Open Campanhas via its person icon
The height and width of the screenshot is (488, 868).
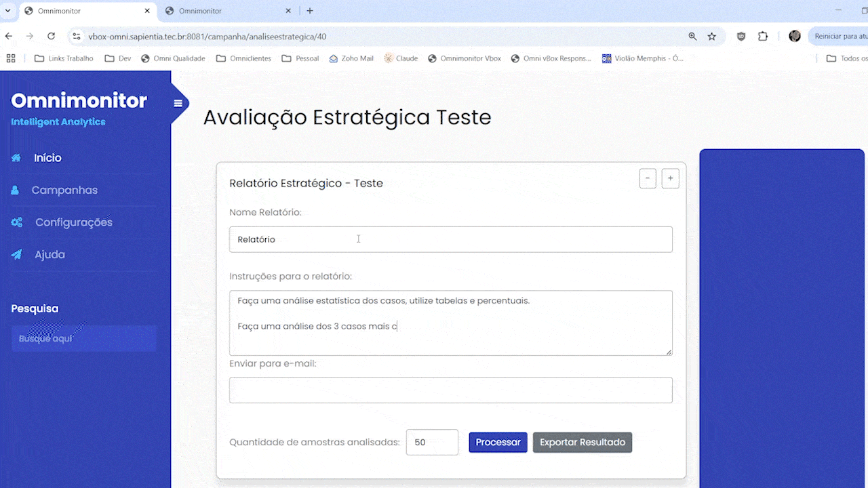tap(15, 190)
